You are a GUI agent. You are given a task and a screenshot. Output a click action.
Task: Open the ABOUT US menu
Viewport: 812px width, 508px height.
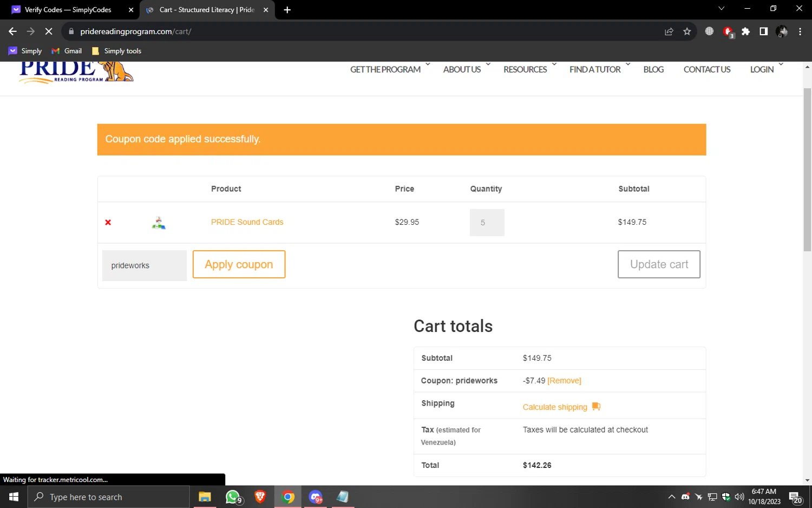[x=462, y=69]
